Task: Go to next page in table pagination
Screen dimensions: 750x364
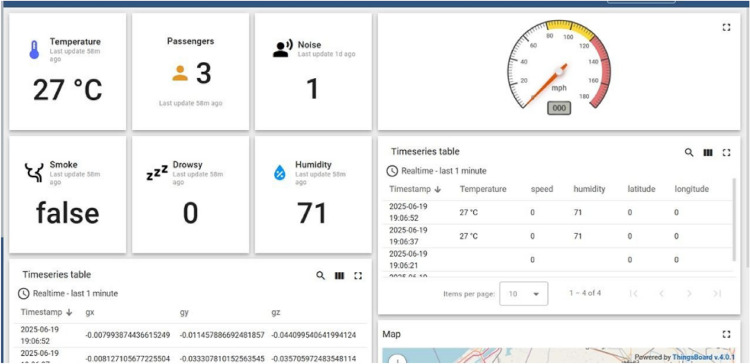Action: (689, 294)
